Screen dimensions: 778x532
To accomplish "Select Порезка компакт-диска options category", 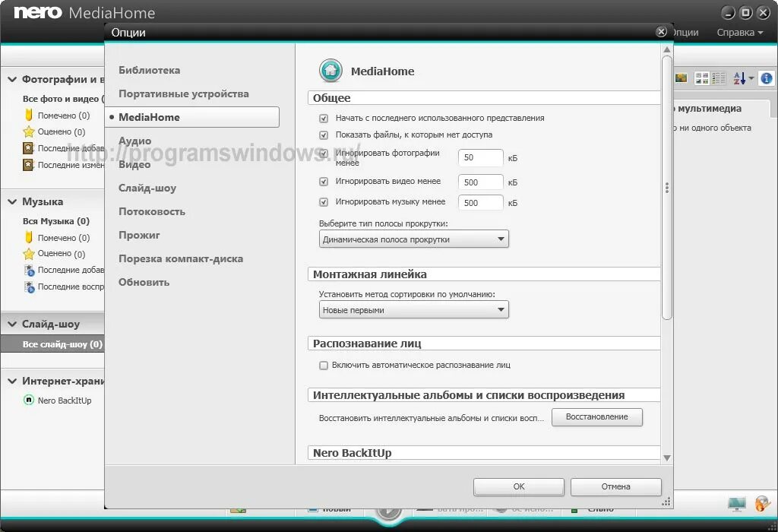I will 181,258.
